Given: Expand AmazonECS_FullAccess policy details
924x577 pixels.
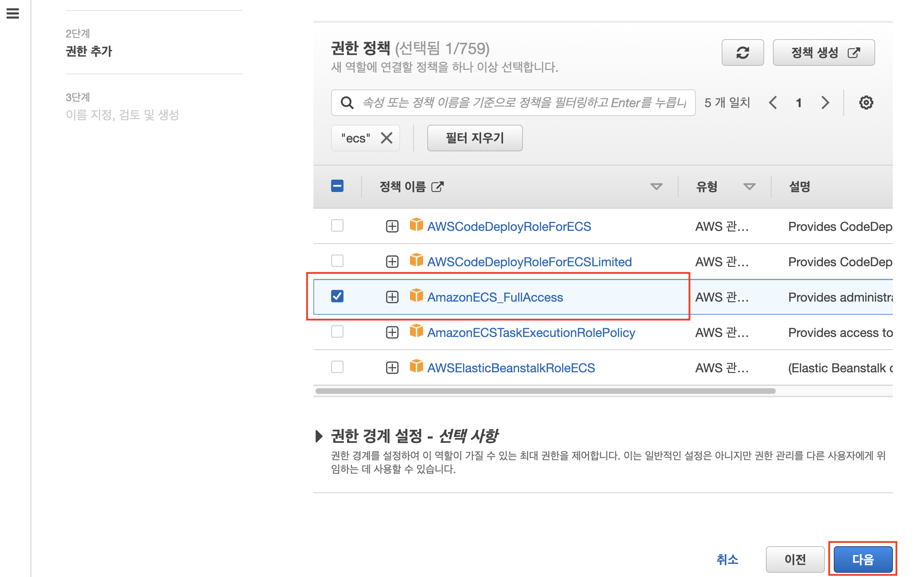Looking at the screenshot, I should click(392, 297).
